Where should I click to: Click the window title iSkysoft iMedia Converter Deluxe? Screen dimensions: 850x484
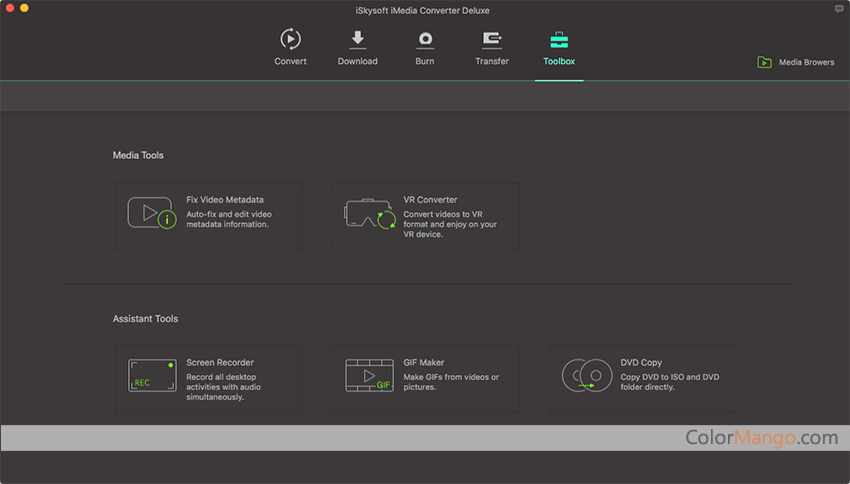click(422, 10)
